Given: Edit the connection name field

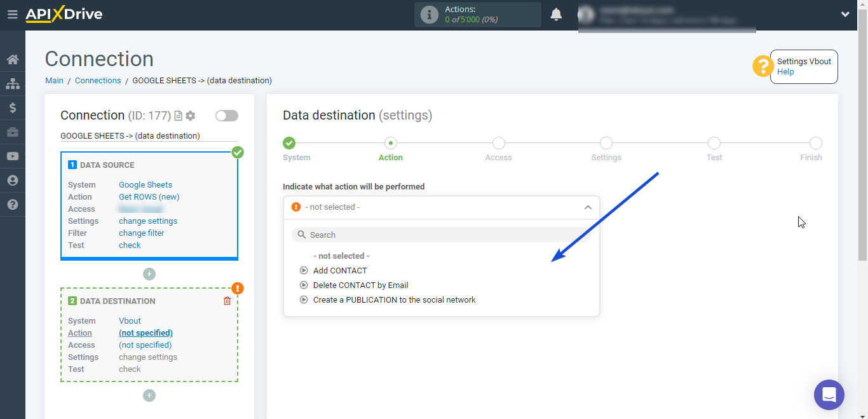Looking at the screenshot, I should tap(149, 135).
